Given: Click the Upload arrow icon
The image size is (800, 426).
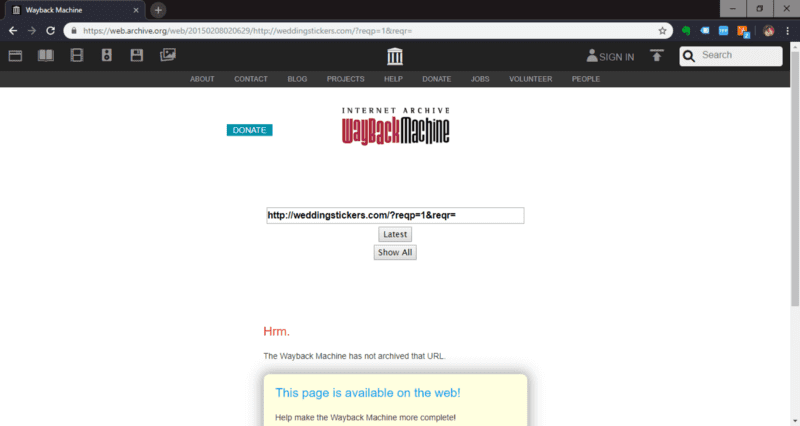Looking at the screenshot, I should pos(656,56).
